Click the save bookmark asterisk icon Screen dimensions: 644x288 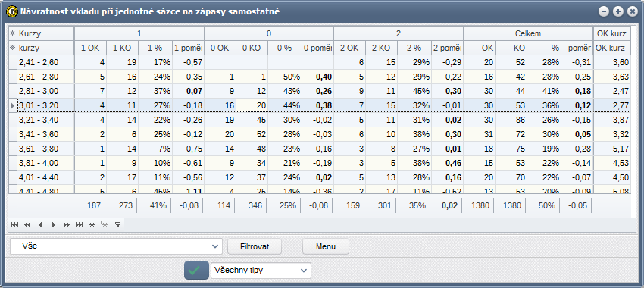point(92,225)
